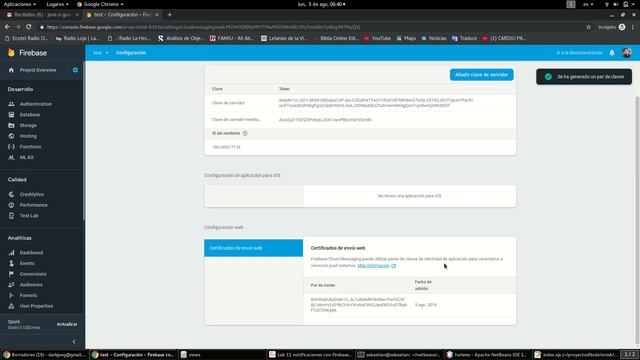640x360 pixels.
Task: Open Database section
Action: (30, 115)
